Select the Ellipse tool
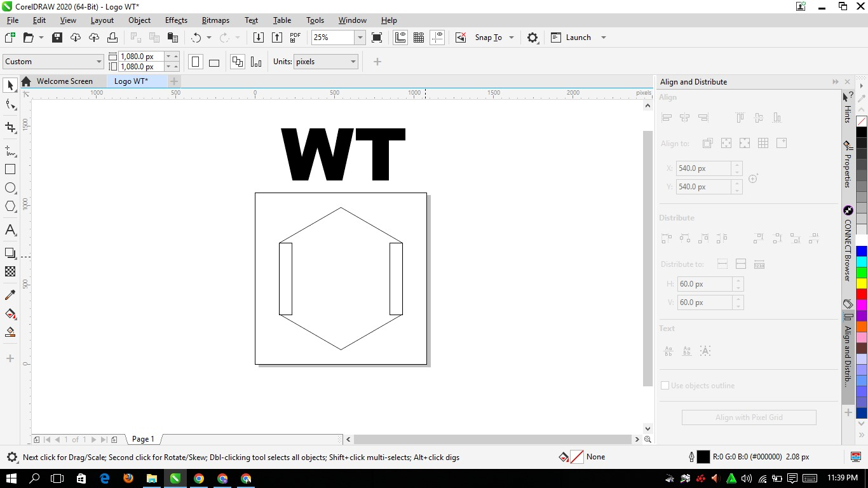Viewport: 868px width, 488px height. click(x=10, y=188)
